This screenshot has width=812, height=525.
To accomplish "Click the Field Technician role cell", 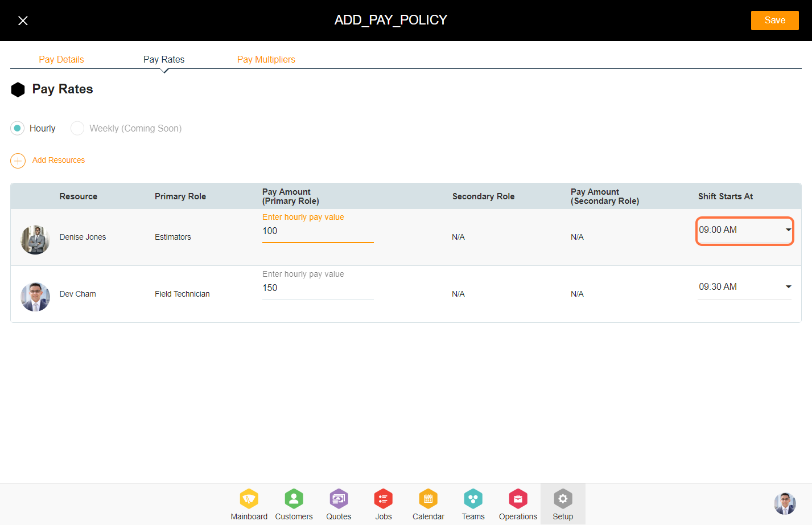I will [182, 294].
